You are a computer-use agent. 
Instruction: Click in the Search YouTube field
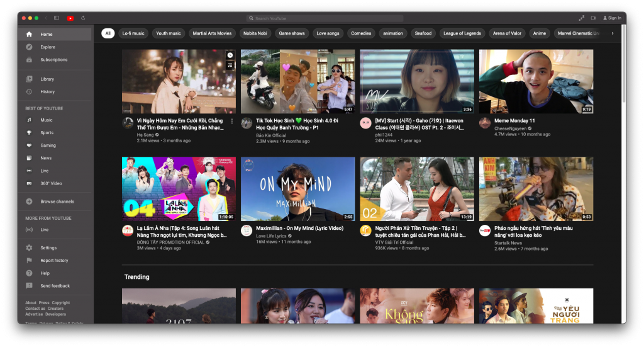point(325,18)
